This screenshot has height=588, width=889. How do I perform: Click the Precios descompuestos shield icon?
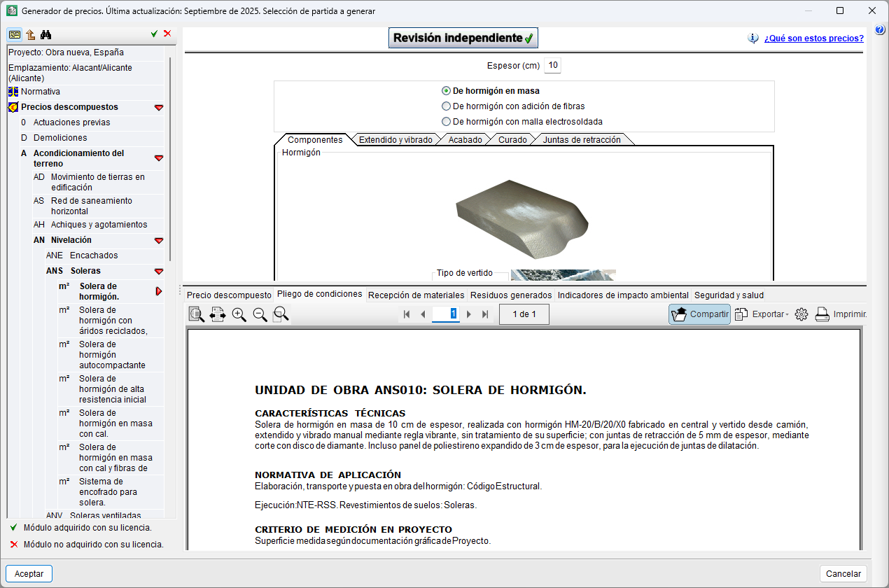click(13, 107)
